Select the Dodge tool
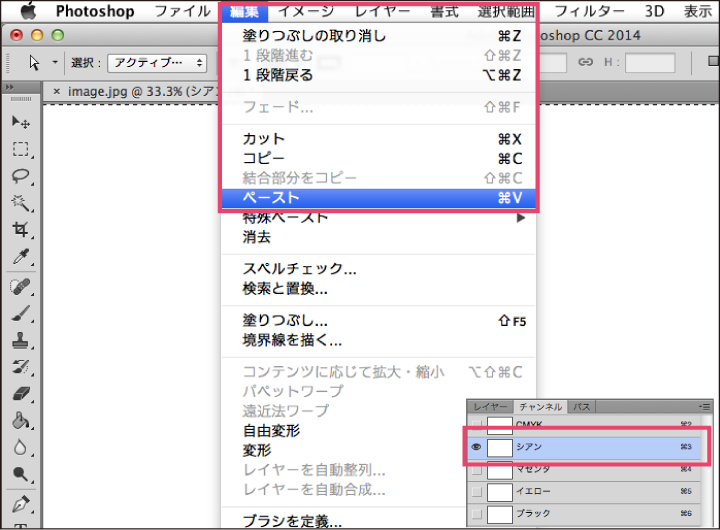The width and height of the screenshot is (720, 530). tap(21, 474)
